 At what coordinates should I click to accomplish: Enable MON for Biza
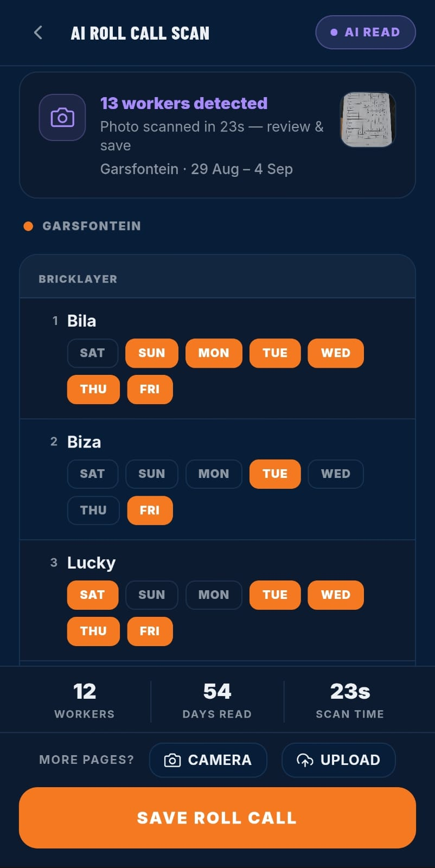click(214, 474)
